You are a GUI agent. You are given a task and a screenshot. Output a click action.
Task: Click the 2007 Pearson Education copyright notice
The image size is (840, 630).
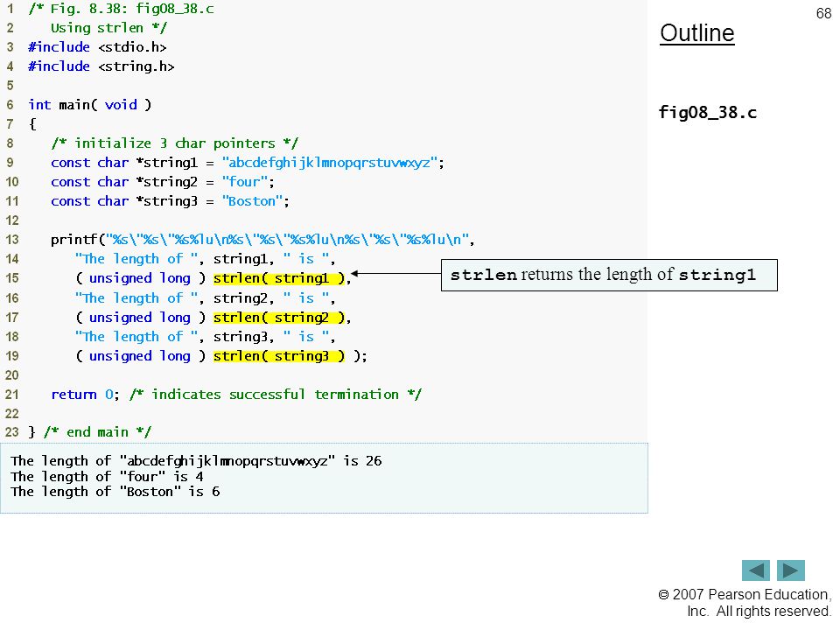(745, 603)
